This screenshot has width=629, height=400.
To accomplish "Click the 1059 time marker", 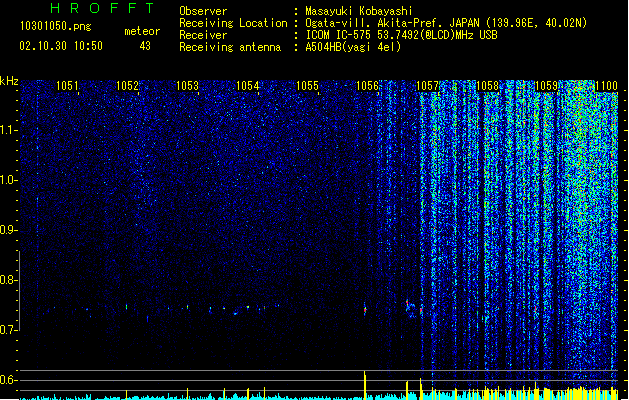I will [x=546, y=86].
